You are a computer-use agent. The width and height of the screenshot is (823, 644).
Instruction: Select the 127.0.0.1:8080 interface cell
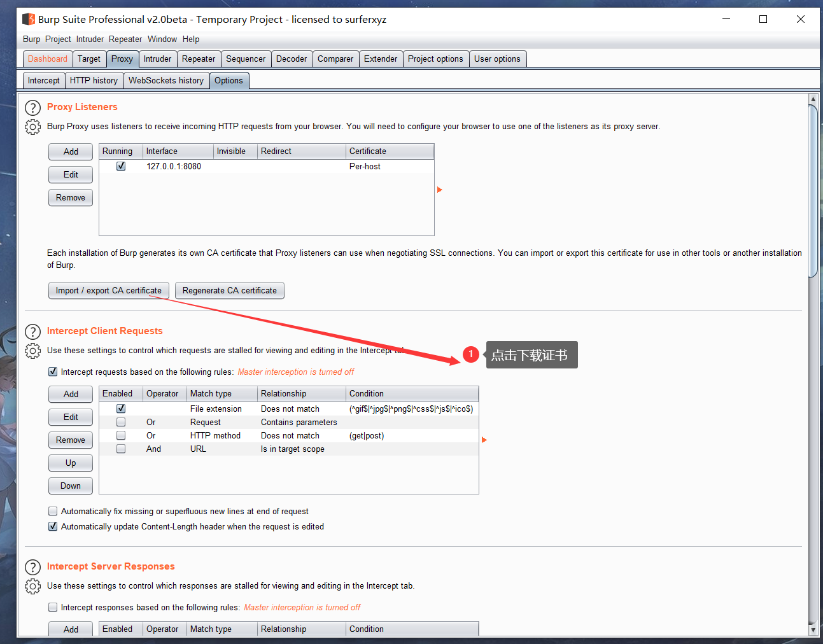178,166
